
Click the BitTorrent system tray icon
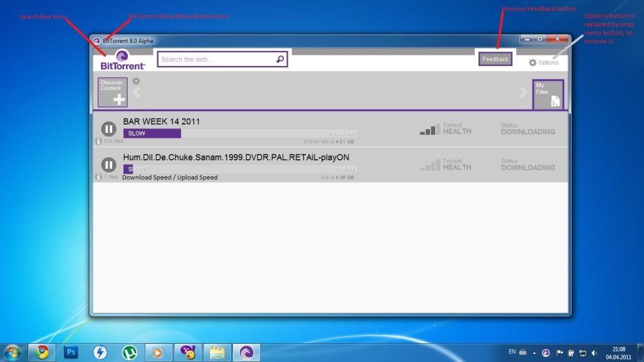[x=546, y=353]
